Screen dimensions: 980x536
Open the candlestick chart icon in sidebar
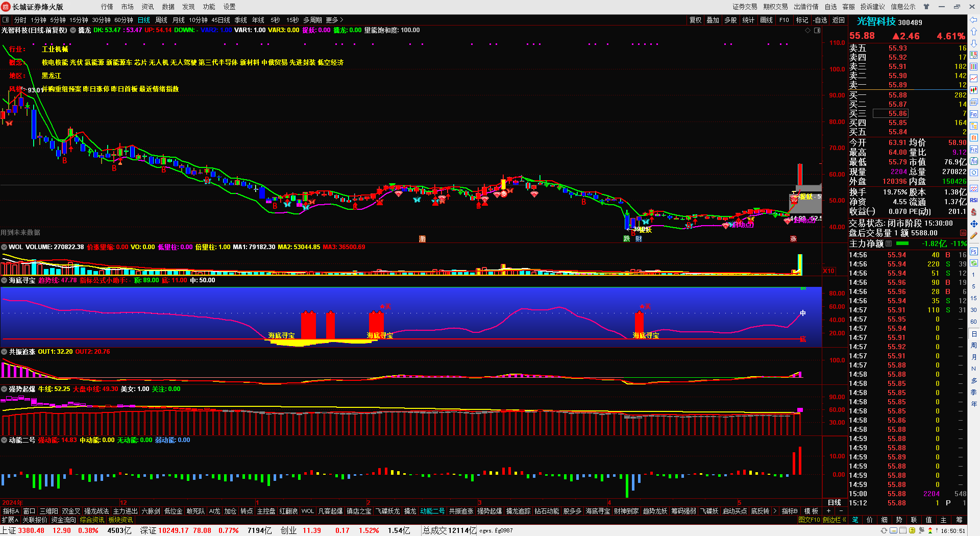coord(974,90)
